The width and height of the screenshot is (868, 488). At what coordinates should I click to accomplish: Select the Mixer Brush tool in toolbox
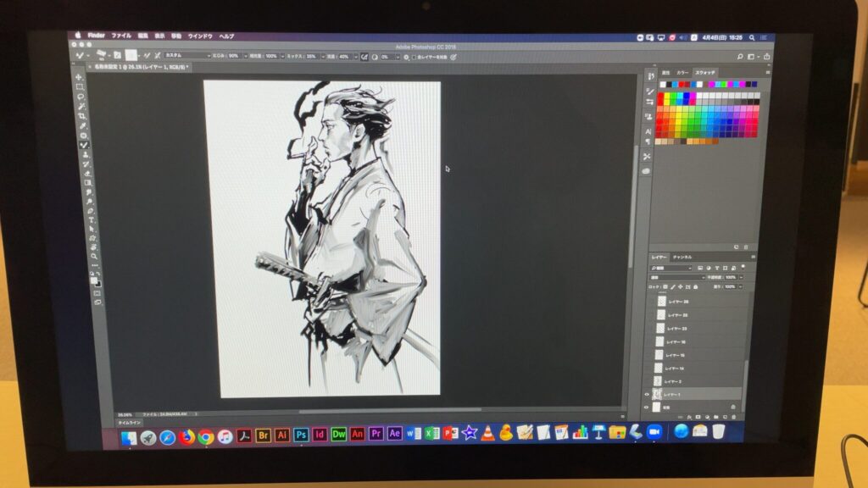84,145
